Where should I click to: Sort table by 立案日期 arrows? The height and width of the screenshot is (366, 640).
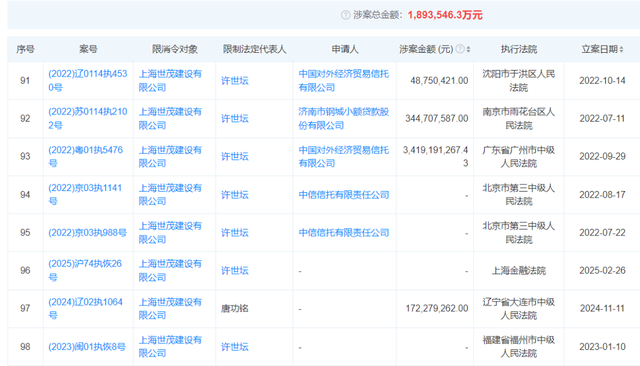[621, 49]
